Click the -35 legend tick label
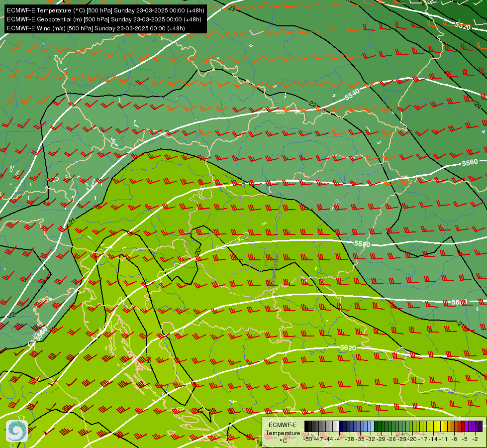487x448 pixels. tap(360, 440)
